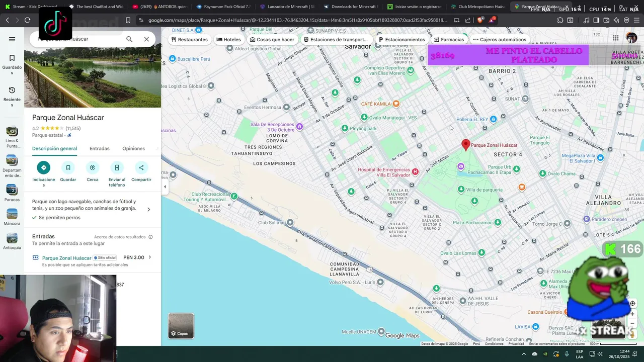The width and height of the screenshot is (644, 362).
Task: Open Parque Zonal Huáscar official site link
Action: click(66, 258)
